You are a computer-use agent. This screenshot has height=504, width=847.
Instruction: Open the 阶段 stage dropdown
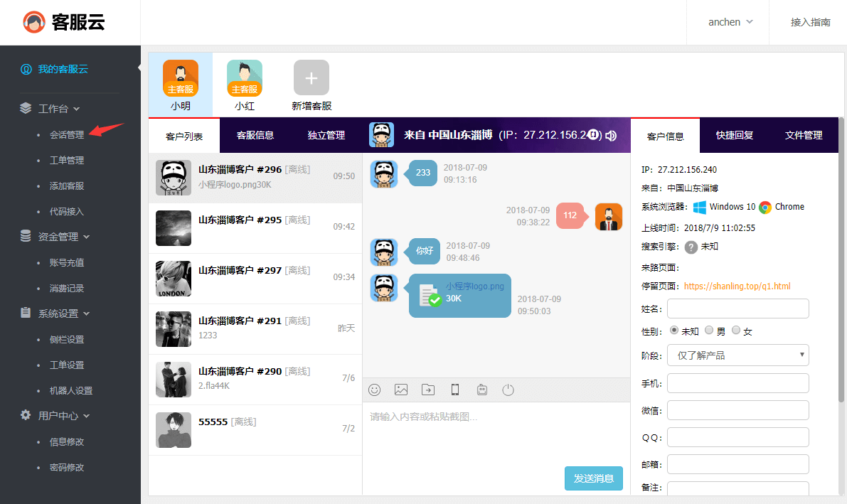(x=737, y=355)
